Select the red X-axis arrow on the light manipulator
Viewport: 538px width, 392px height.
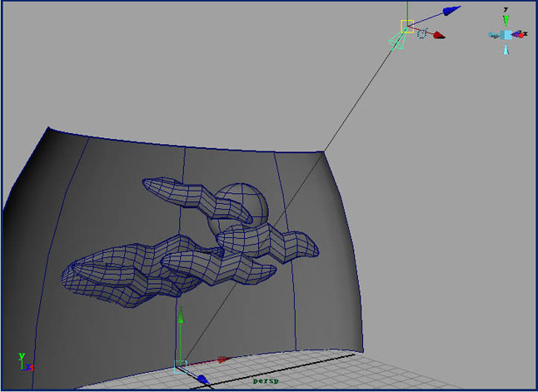439,35
